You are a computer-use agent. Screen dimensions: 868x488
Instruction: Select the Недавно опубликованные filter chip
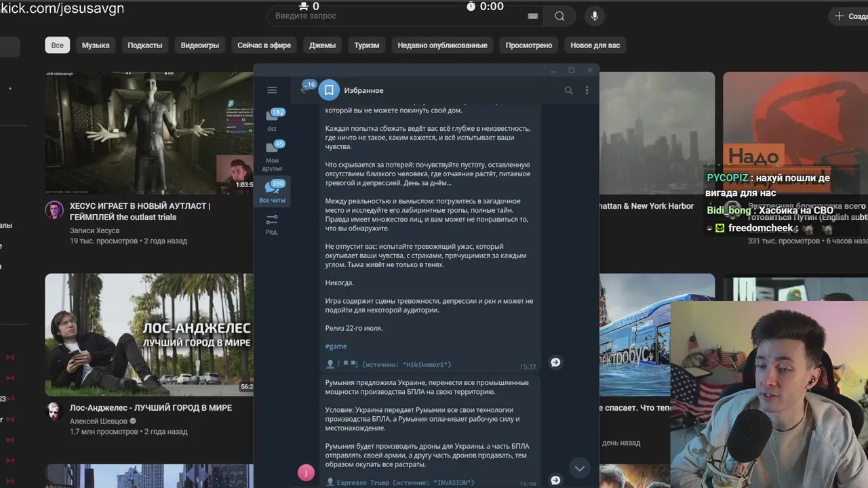tap(443, 45)
